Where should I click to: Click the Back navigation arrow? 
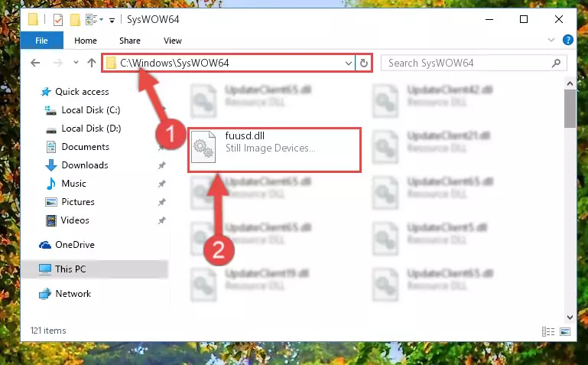[35, 63]
